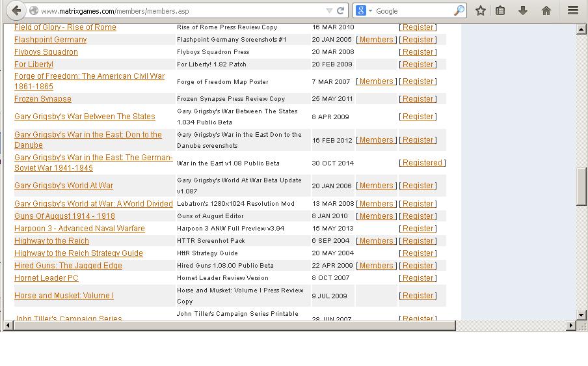The height and width of the screenshot is (366, 588).
Task: Select the date '30 OCT 2014'
Action: pyautogui.click(x=332, y=163)
